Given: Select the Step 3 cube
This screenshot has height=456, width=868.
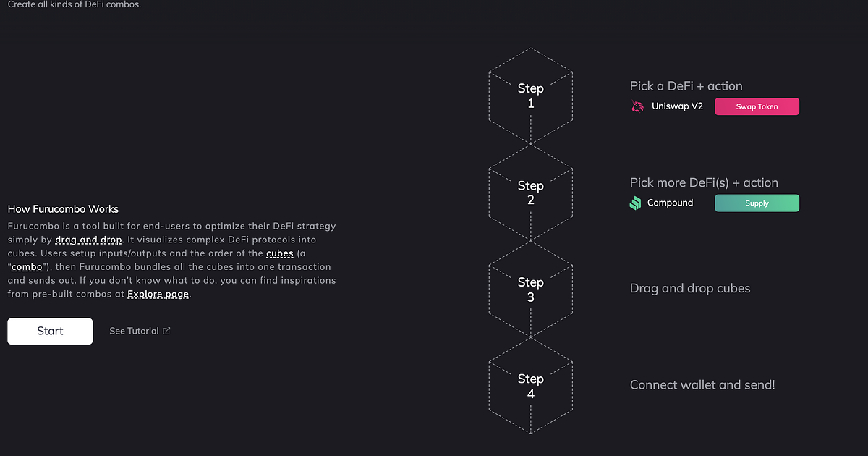Looking at the screenshot, I should (x=530, y=290).
